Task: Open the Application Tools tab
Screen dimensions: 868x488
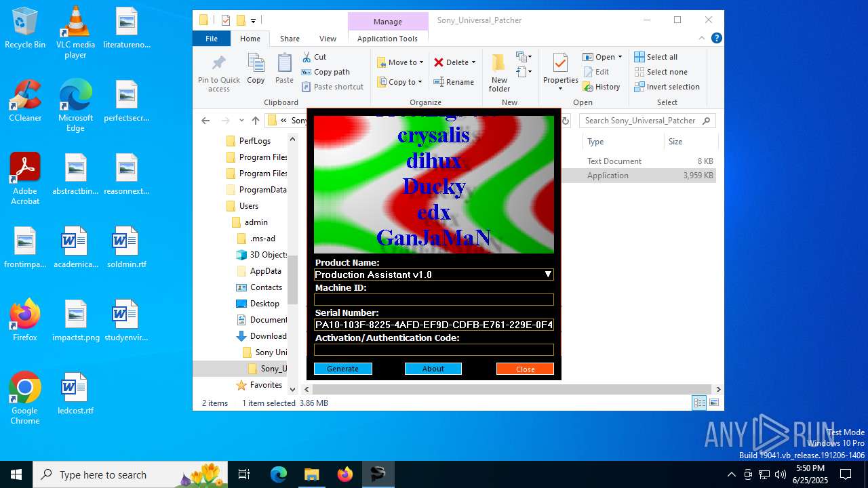Action: [x=387, y=39]
